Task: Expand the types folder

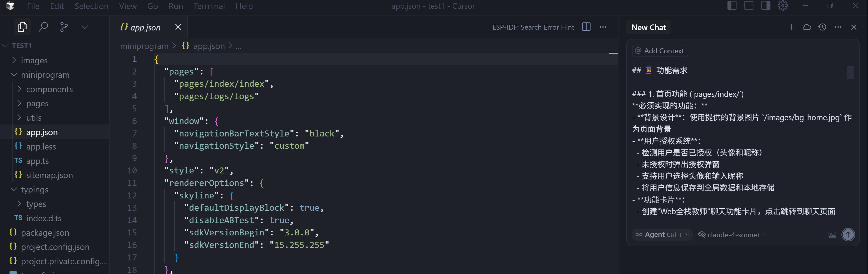Action: [x=55, y=204]
